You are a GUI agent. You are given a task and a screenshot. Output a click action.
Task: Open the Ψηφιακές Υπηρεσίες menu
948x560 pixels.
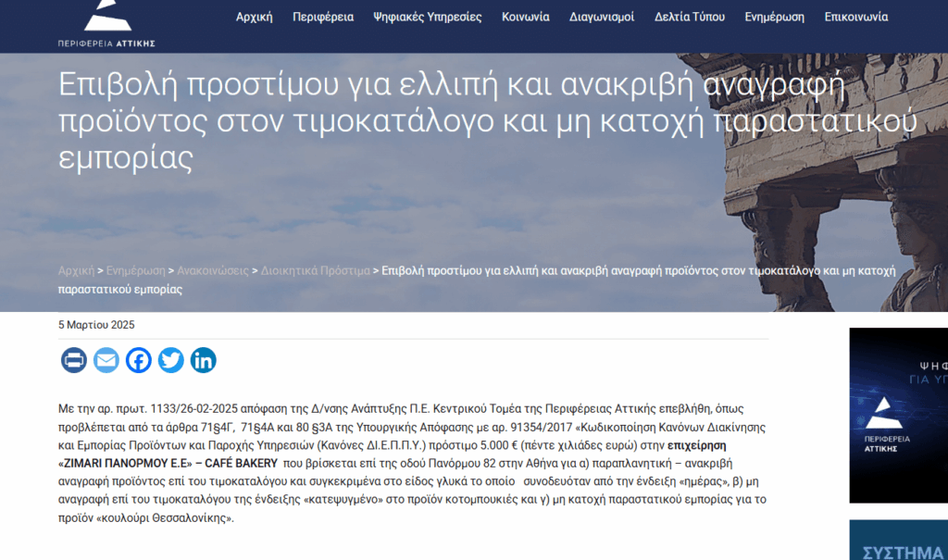point(428,17)
